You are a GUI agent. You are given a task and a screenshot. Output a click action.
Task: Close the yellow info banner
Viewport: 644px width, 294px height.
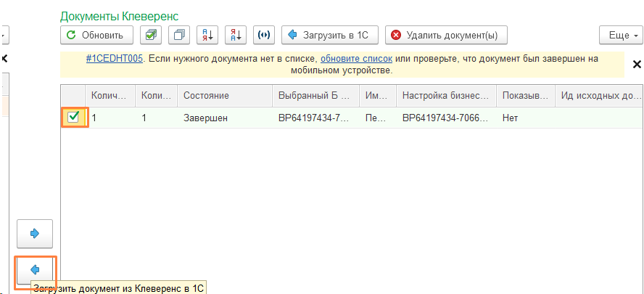coord(637,65)
